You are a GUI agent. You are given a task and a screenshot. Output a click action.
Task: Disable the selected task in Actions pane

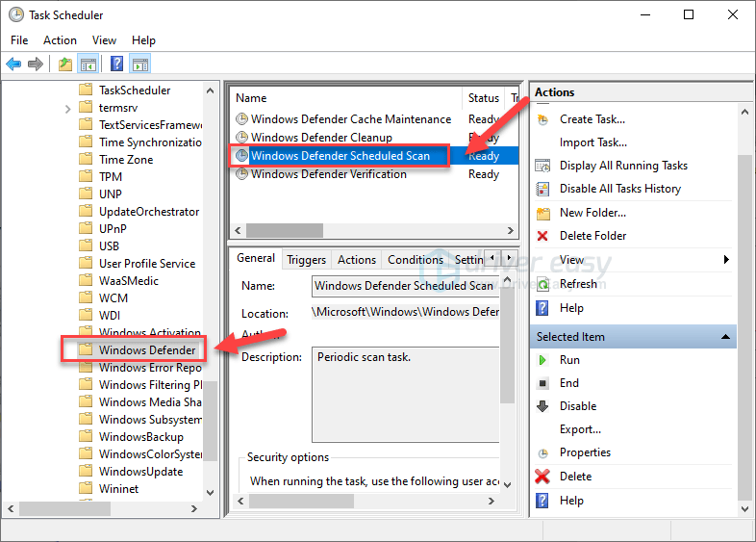[578, 406]
